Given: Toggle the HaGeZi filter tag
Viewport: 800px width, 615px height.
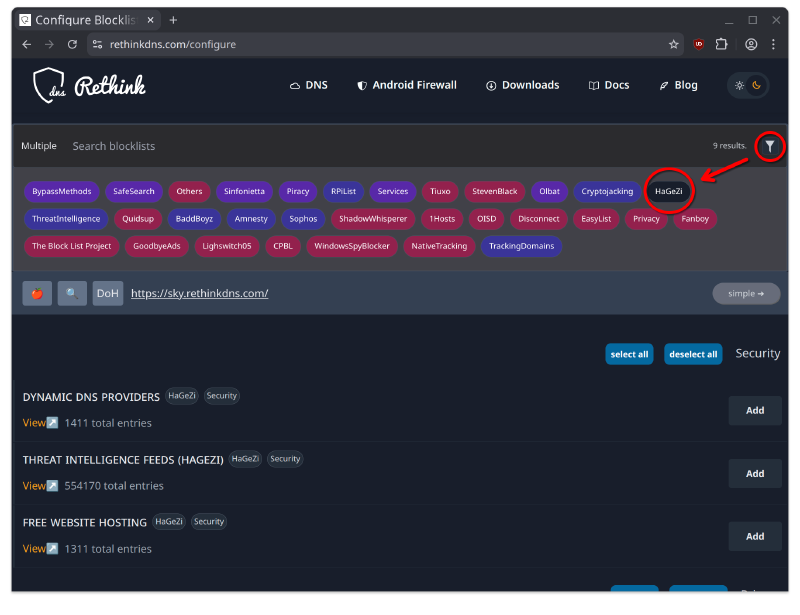Looking at the screenshot, I should click(x=668, y=191).
